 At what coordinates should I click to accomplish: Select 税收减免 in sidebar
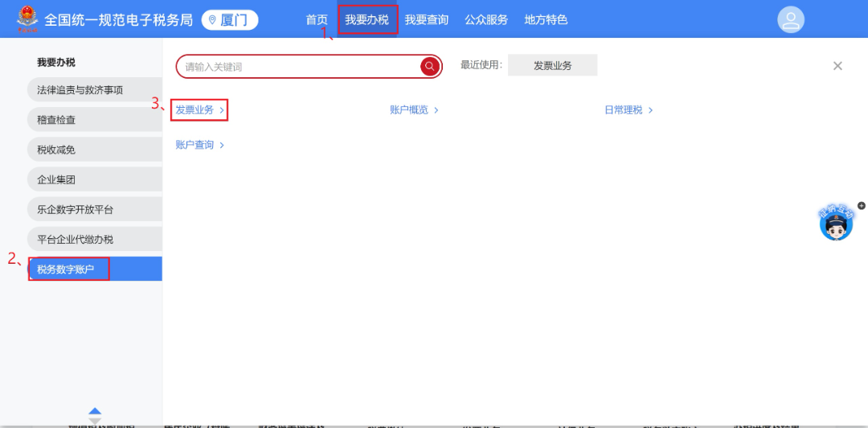[x=95, y=150]
